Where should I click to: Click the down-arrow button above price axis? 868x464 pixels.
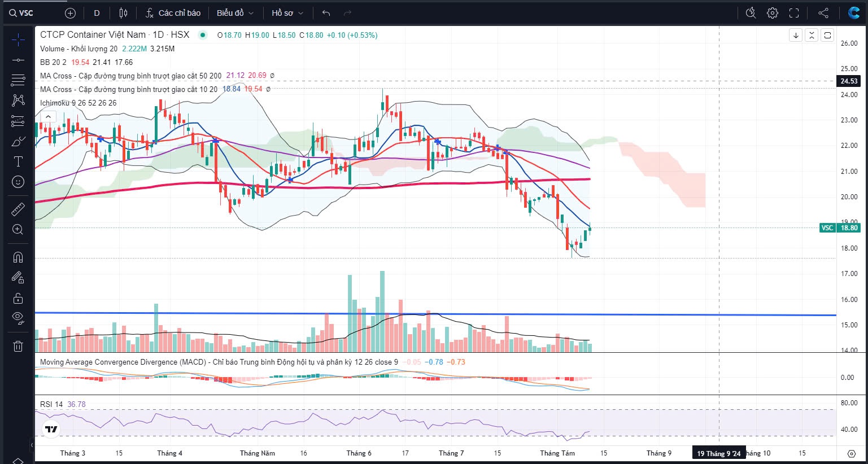pyautogui.click(x=796, y=35)
